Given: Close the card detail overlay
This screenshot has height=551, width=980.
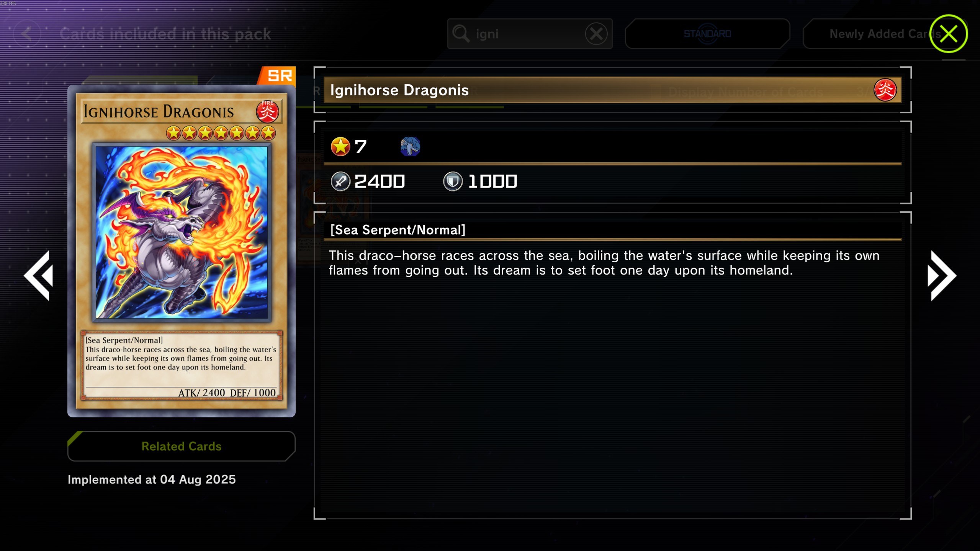Looking at the screenshot, I should [949, 34].
